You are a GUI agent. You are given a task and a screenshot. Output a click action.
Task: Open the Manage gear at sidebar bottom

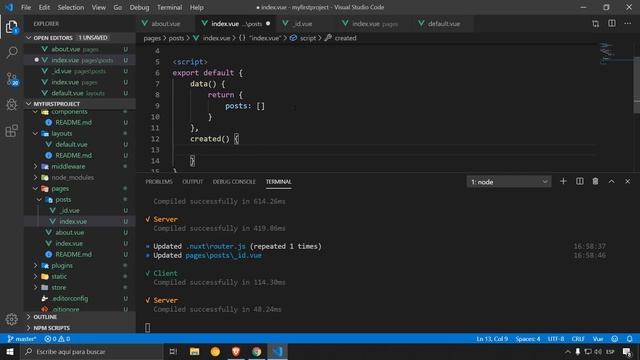11,319
